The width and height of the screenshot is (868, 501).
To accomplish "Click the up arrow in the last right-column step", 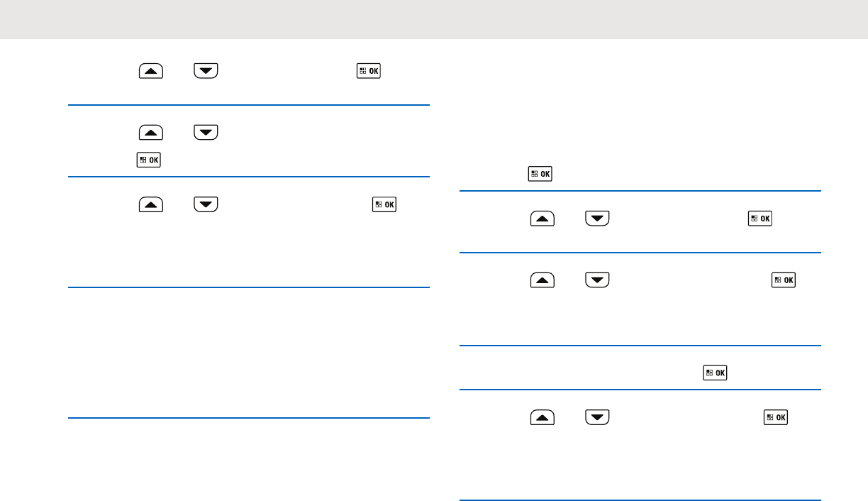I will [542, 417].
